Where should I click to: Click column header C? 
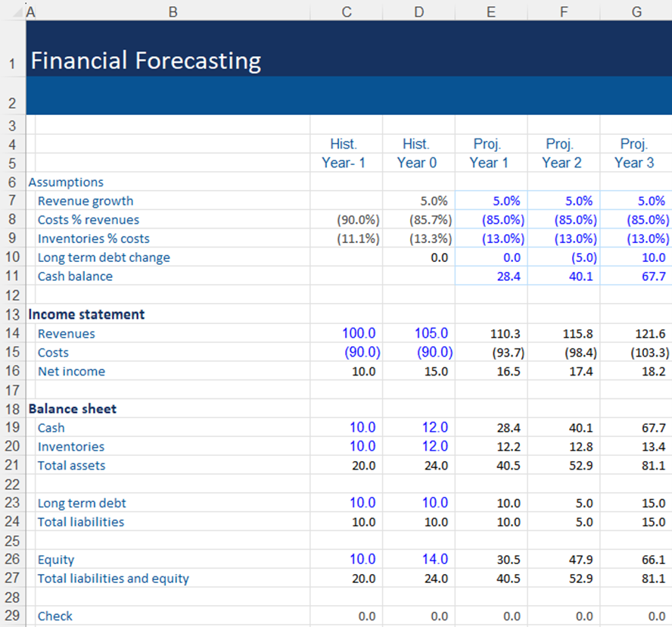(x=346, y=11)
